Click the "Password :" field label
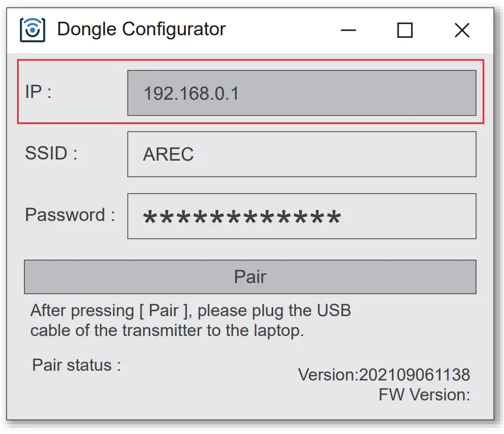The width and height of the screenshot is (504, 434). pyautogui.click(x=70, y=215)
